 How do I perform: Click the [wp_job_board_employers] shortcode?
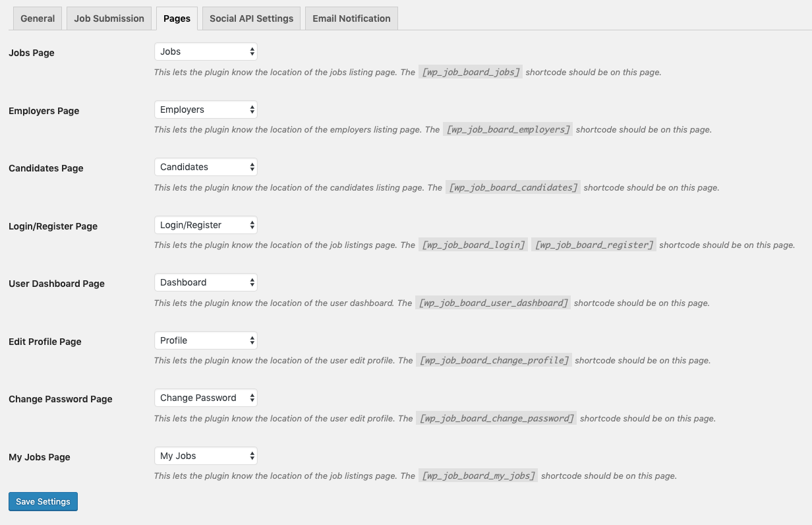(x=507, y=130)
